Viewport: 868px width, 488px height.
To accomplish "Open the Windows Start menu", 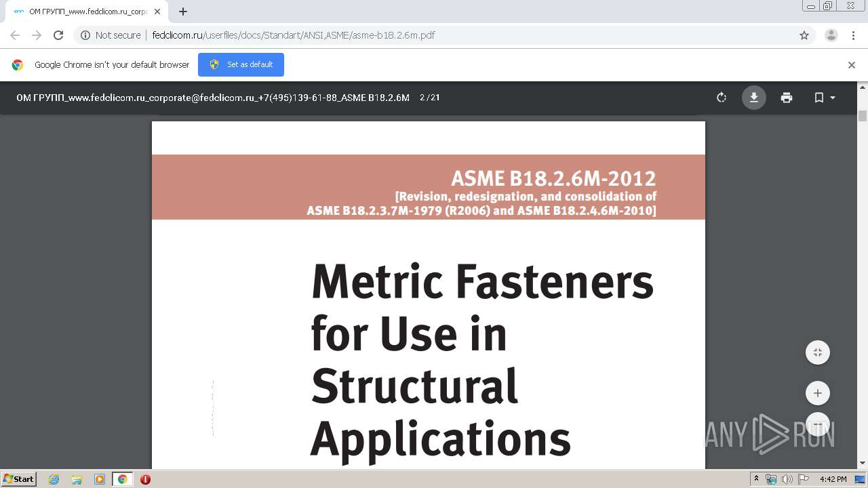I will (19, 479).
